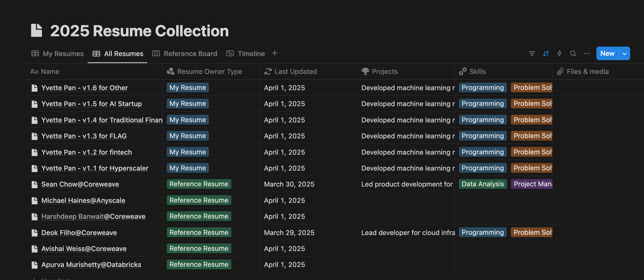Viewport: 644px width, 280px height.
Task: Switch to the Reference Board tab
Action: click(185, 54)
